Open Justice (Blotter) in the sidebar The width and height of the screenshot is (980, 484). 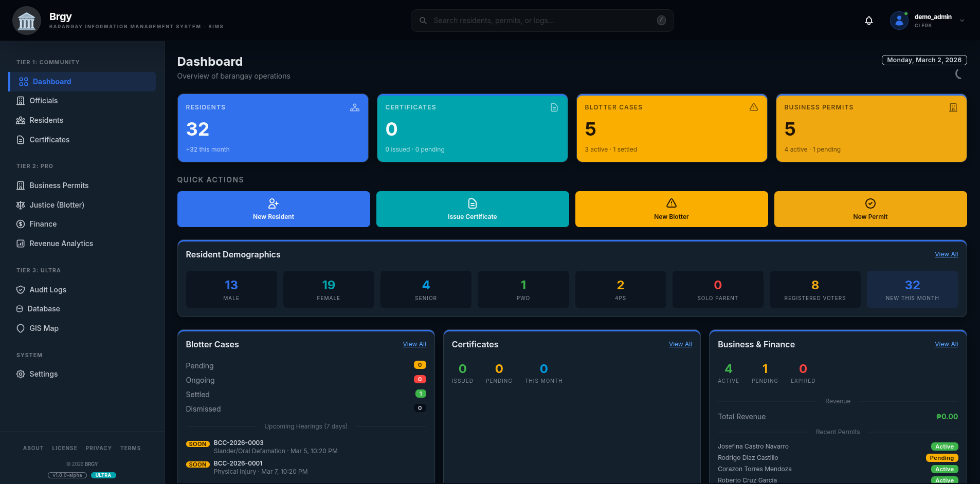point(82,205)
